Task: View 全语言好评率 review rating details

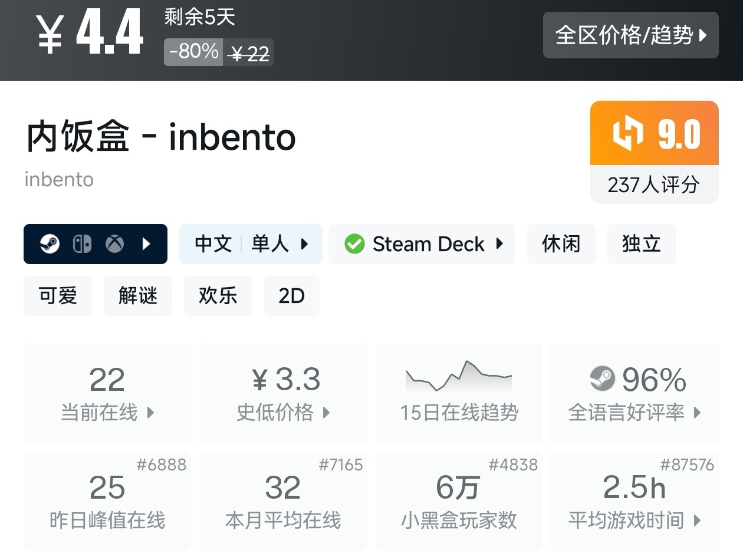Action: [634, 393]
